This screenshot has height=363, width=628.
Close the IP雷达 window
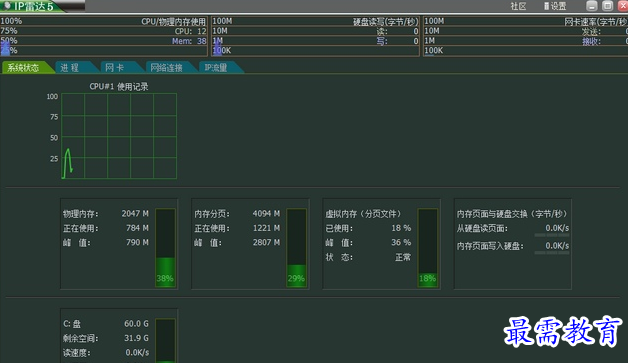623,6
